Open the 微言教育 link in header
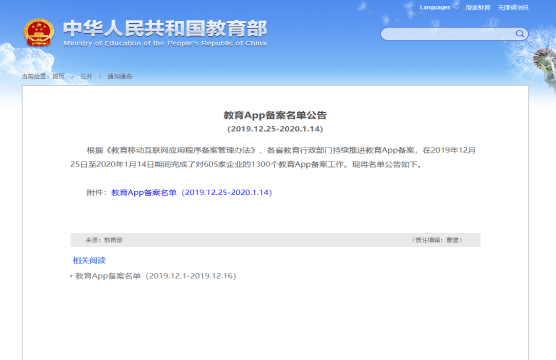Viewport: 556px width, 360px height. pos(478,7)
